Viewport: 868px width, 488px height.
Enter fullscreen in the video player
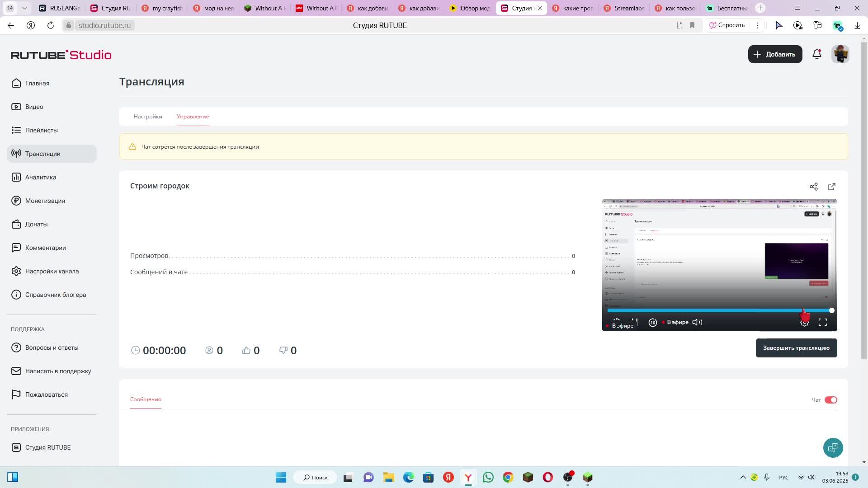click(x=822, y=322)
